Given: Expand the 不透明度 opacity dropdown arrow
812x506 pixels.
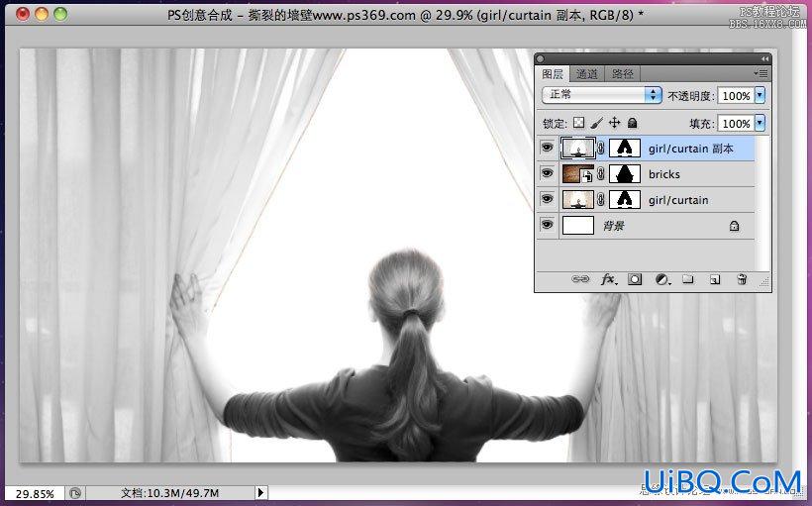Looking at the screenshot, I should [x=760, y=95].
